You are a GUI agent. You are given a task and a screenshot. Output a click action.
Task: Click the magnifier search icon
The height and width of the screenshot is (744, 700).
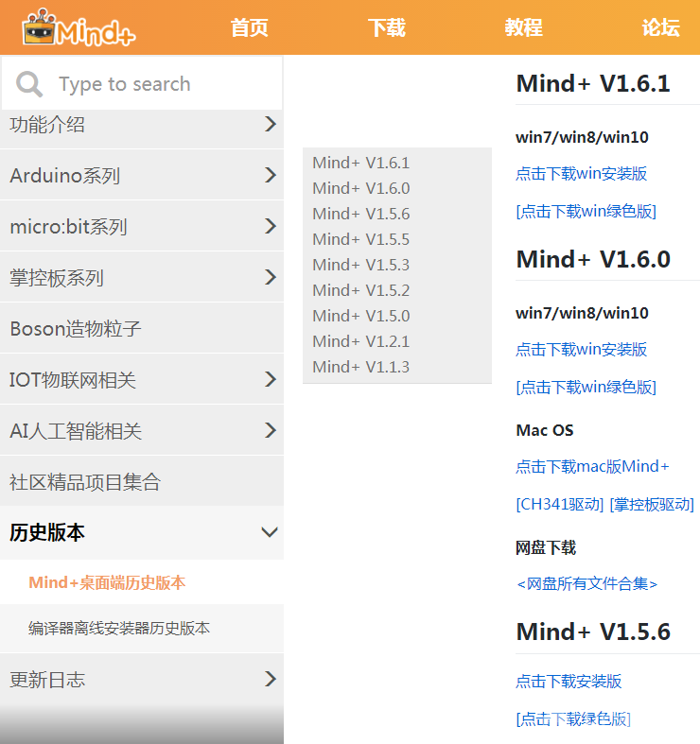pos(29,84)
